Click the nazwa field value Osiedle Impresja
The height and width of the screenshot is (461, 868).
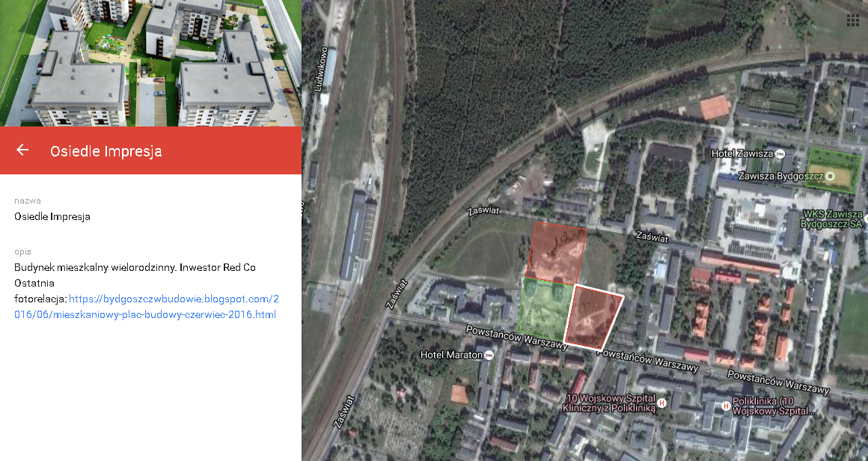52,216
